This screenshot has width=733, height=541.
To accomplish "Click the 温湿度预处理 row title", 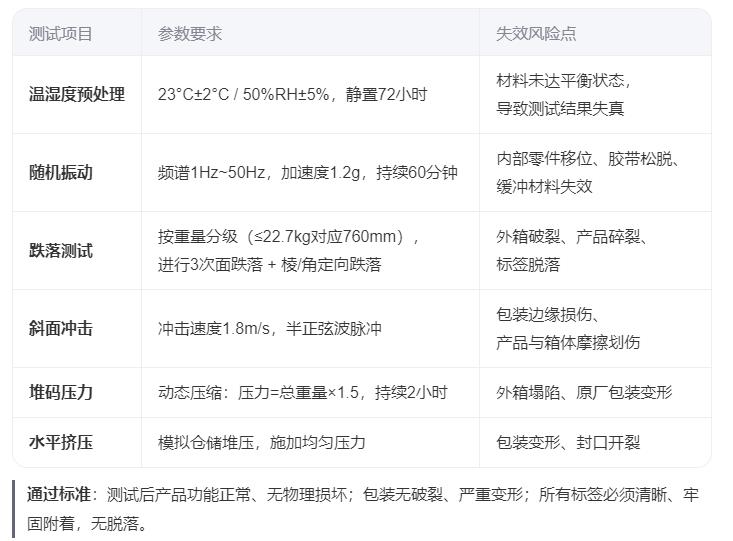I will [x=77, y=95].
